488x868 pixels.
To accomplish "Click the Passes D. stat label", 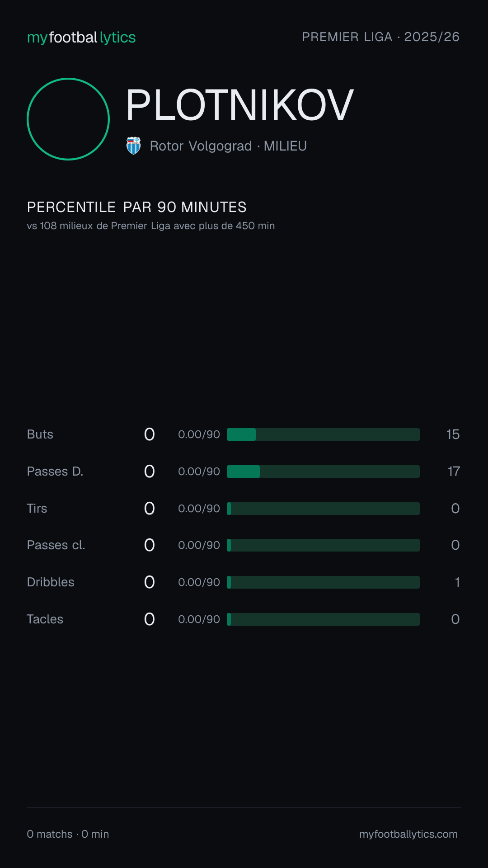I will coord(55,472).
